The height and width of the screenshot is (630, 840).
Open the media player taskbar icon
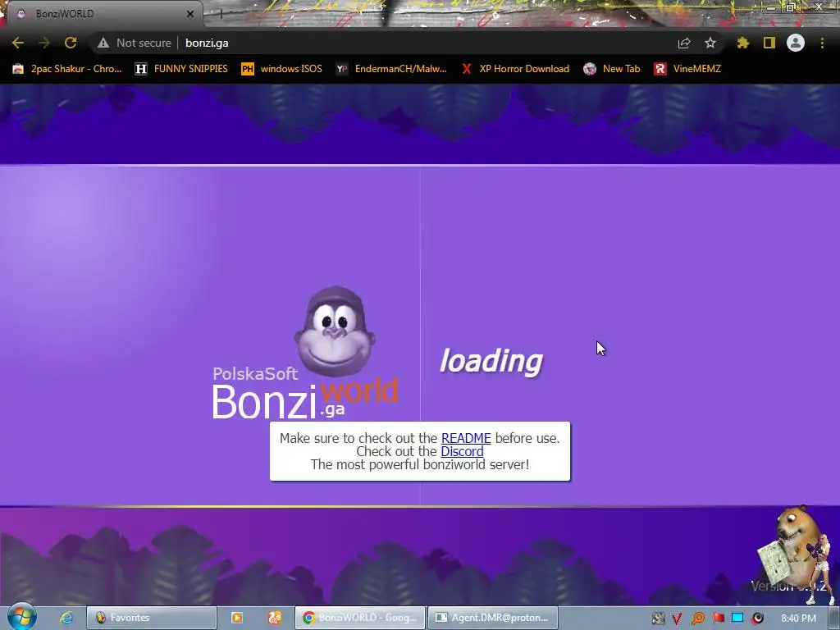[x=237, y=618]
